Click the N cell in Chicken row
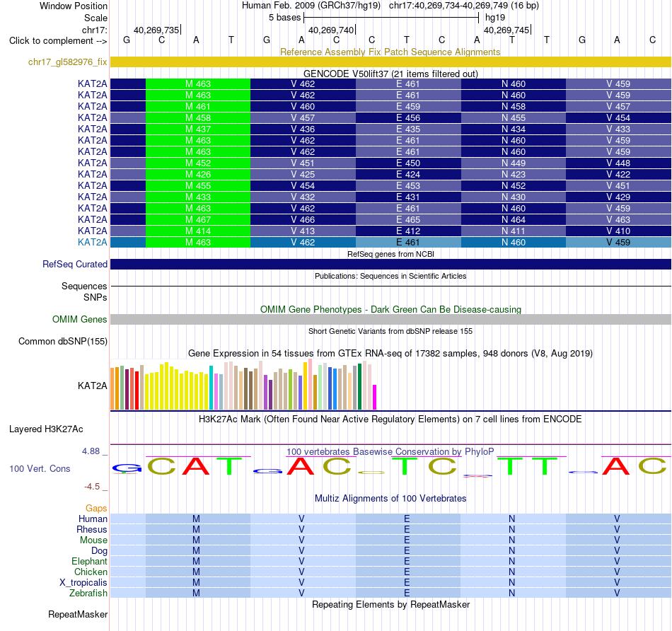The height and width of the screenshot is (631, 672). tap(511, 572)
